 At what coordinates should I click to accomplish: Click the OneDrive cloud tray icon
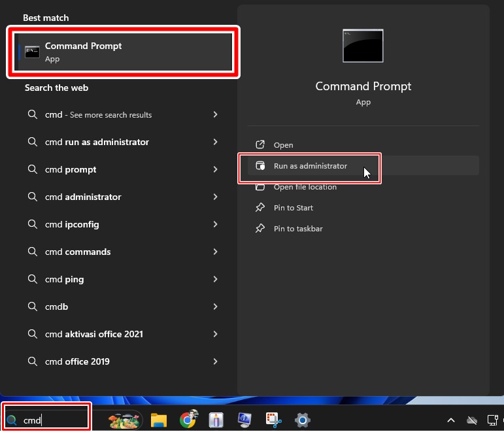[x=472, y=420]
